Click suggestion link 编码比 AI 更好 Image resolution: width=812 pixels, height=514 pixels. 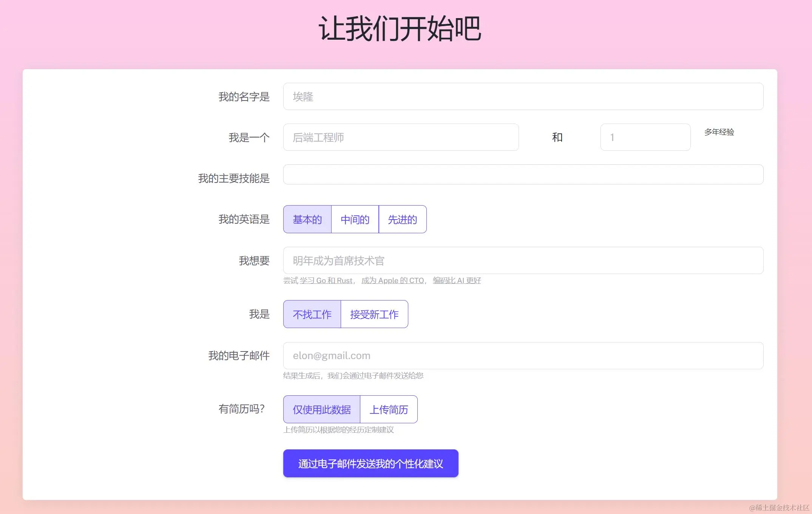[457, 280]
